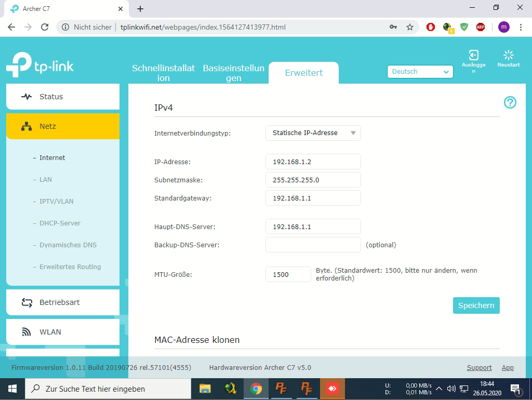532x400 pixels.
Task: Open the Chrome three-dot menu
Action: [521, 27]
